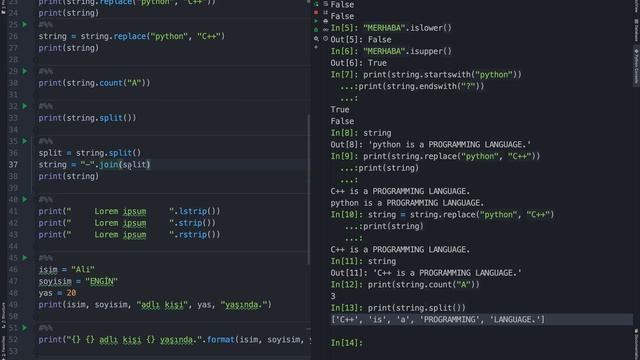Click the endswith("?") console line

click(x=412, y=86)
